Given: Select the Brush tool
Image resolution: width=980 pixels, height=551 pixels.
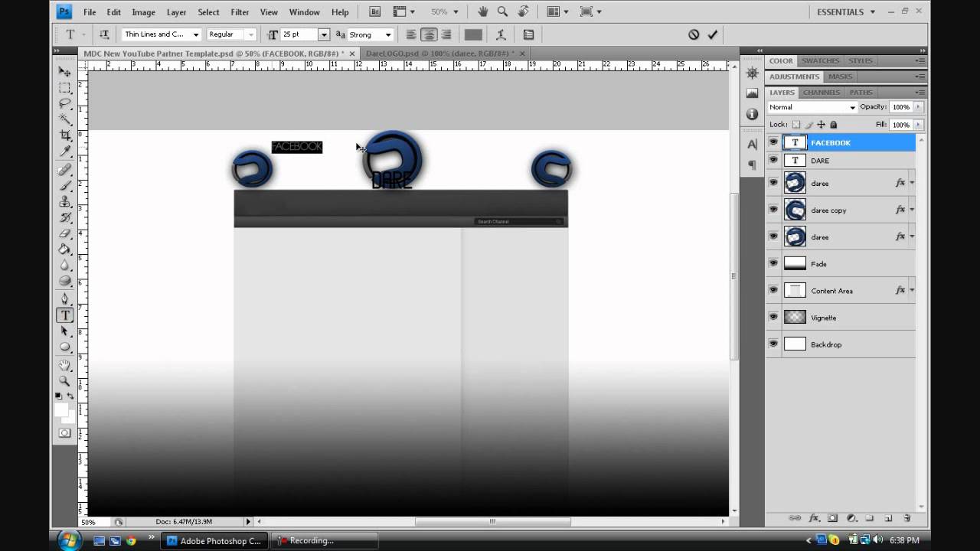Looking at the screenshot, I should [x=65, y=186].
